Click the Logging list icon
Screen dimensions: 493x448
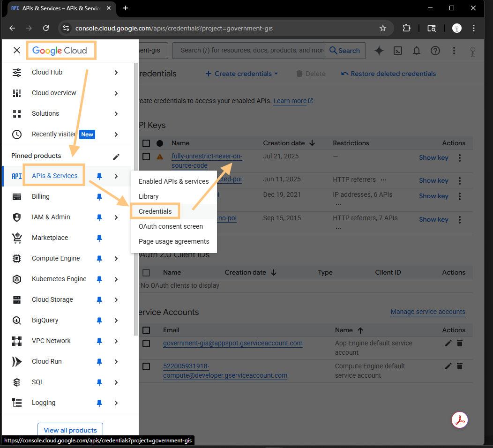[x=17, y=403]
